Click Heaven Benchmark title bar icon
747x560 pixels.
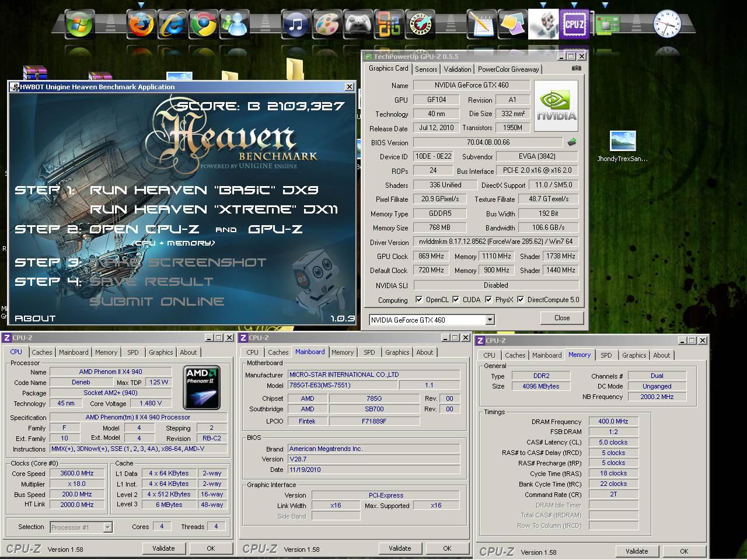(14, 87)
